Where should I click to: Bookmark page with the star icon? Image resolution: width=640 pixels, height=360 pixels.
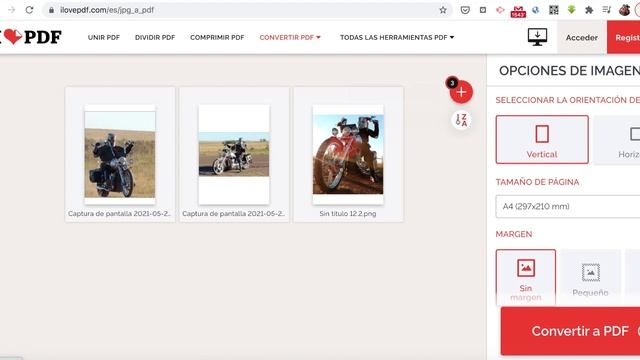click(443, 10)
